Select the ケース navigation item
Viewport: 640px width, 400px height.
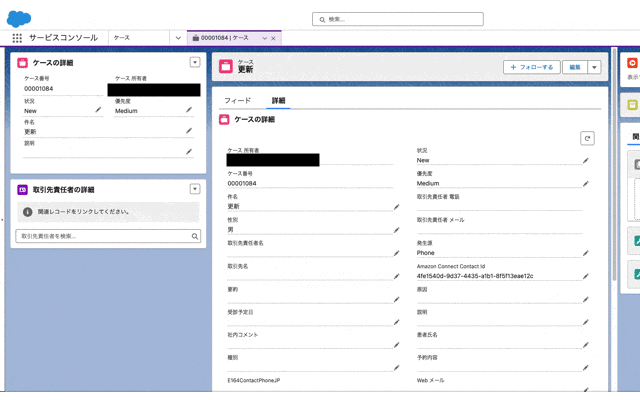[122, 38]
